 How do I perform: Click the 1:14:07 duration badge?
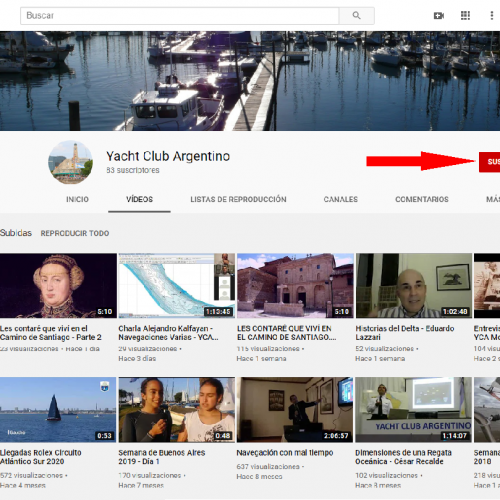click(454, 436)
